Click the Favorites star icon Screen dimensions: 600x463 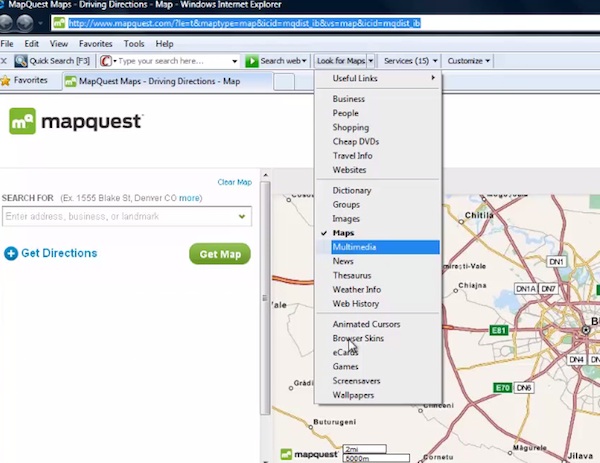click(x=5, y=81)
